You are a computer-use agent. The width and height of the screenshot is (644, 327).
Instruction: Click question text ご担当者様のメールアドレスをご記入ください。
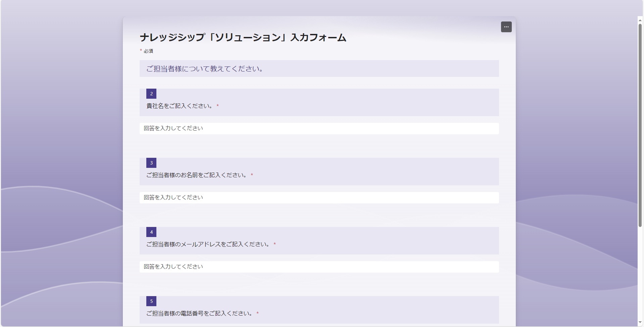pos(208,244)
